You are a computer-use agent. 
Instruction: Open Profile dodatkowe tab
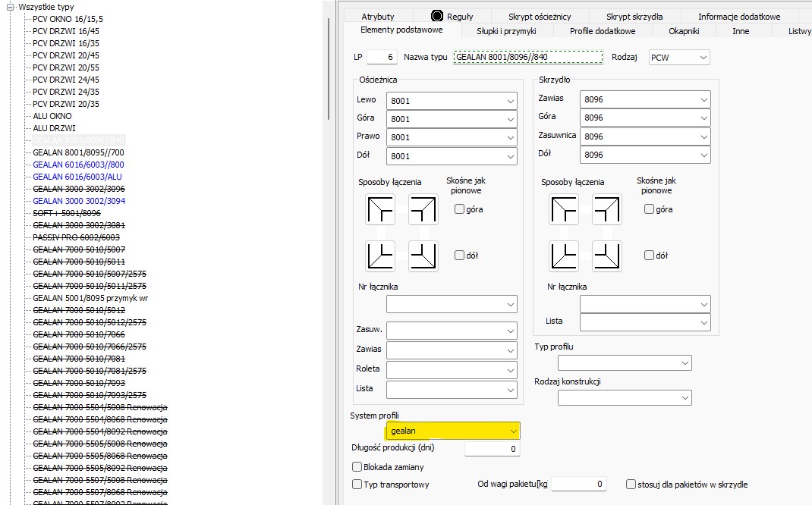coord(603,31)
